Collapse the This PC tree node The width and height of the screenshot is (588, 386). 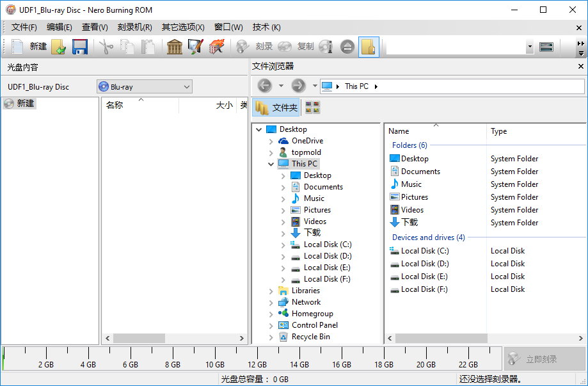(x=271, y=164)
